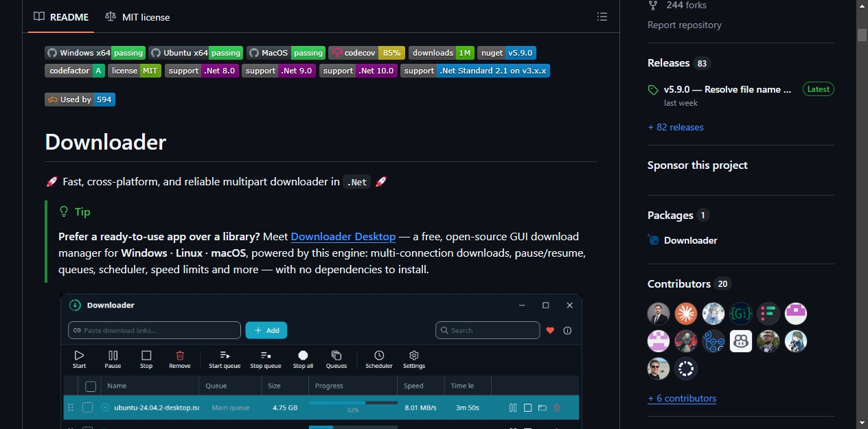Image resolution: width=868 pixels, height=429 pixels.
Task: Click red Remove trash icon in app screenshot
Action: tap(180, 356)
